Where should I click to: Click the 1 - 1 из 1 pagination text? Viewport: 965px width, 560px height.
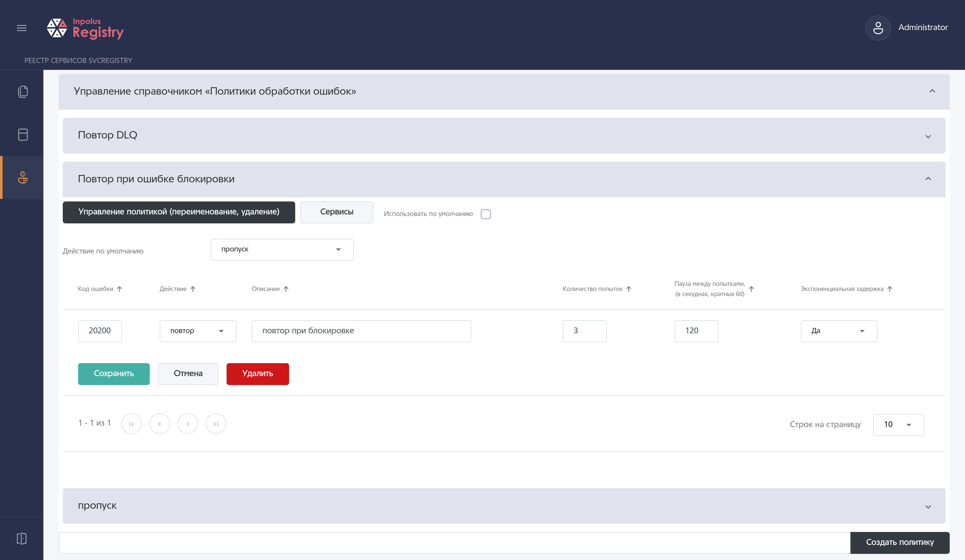click(x=94, y=423)
